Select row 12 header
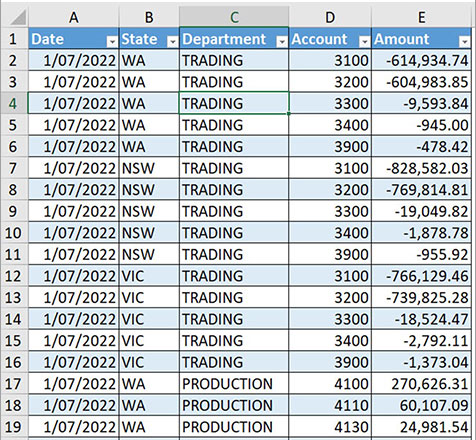Viewport: 476px width, 440px height. tap(14, 276)
